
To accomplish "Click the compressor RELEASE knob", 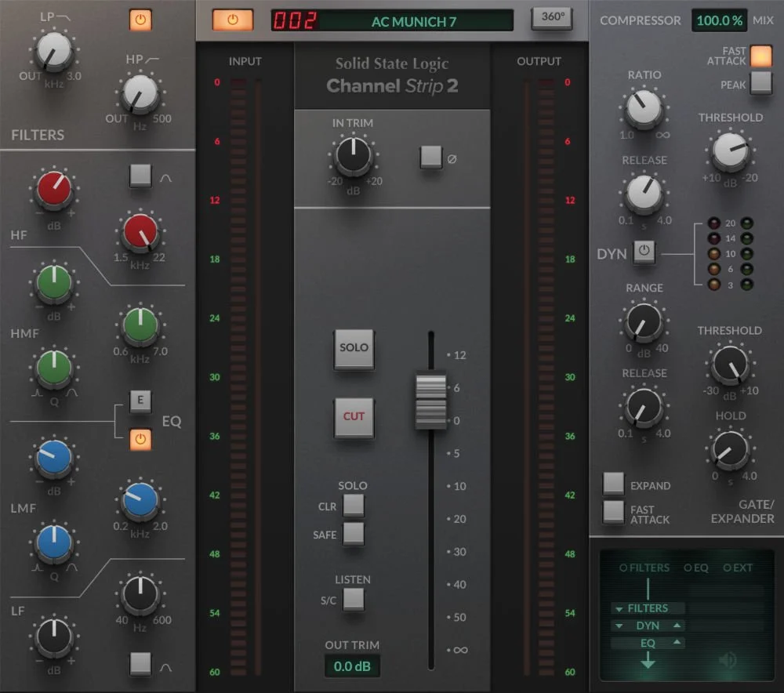I will click(x=644, y=193).
